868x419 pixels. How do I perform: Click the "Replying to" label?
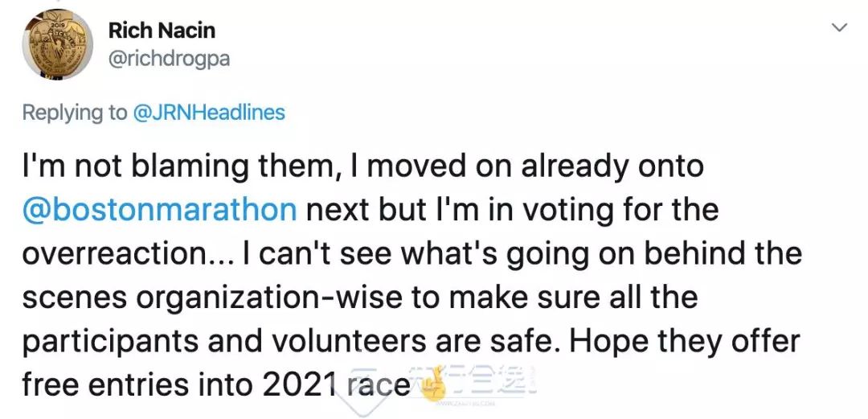click(x=74, y=113)
